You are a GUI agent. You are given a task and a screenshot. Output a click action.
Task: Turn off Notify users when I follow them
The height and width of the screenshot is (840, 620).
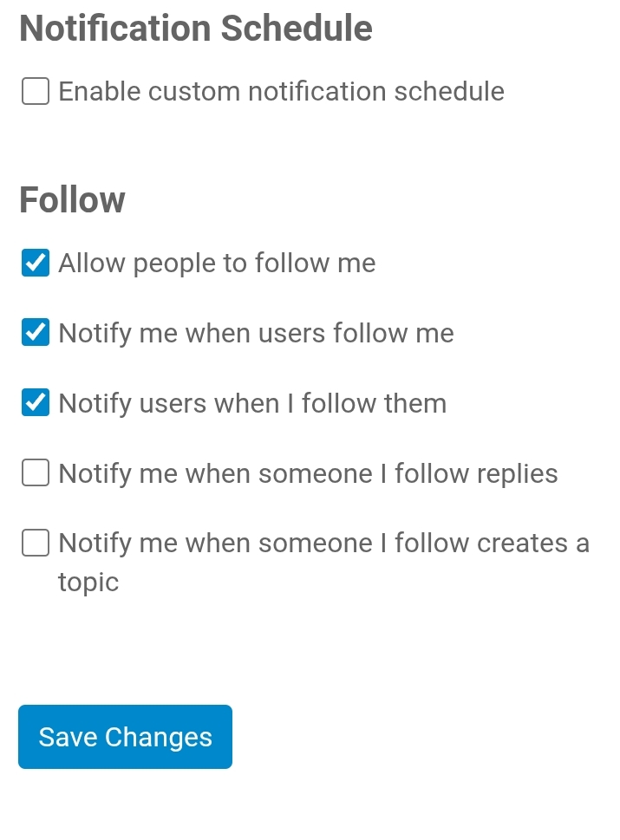click(x=36, y=403)
